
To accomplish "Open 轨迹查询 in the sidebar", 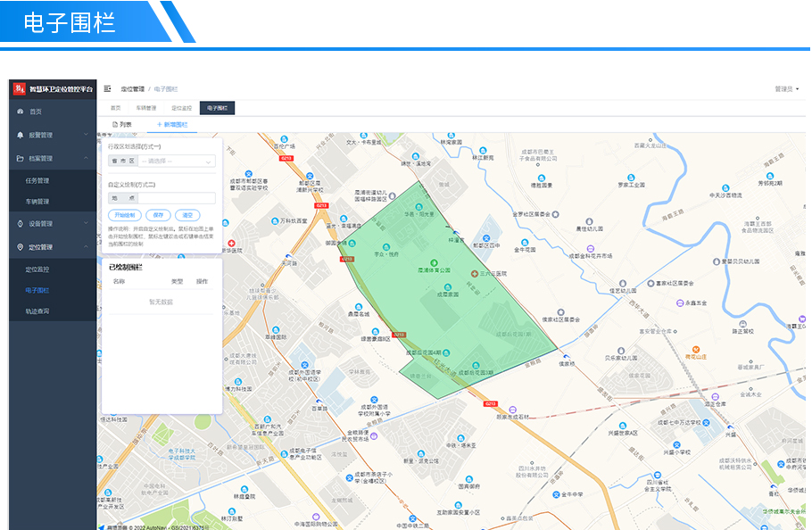I will coord(37,311).
